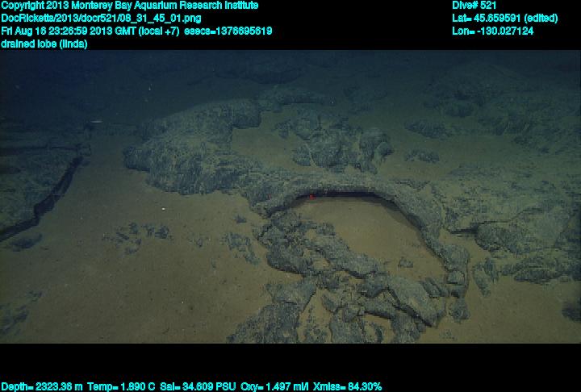Click the 'Temp= 1.890 C' reading
Image resolution: width=581 pixels, height=392 pixels.
(121, 387)
